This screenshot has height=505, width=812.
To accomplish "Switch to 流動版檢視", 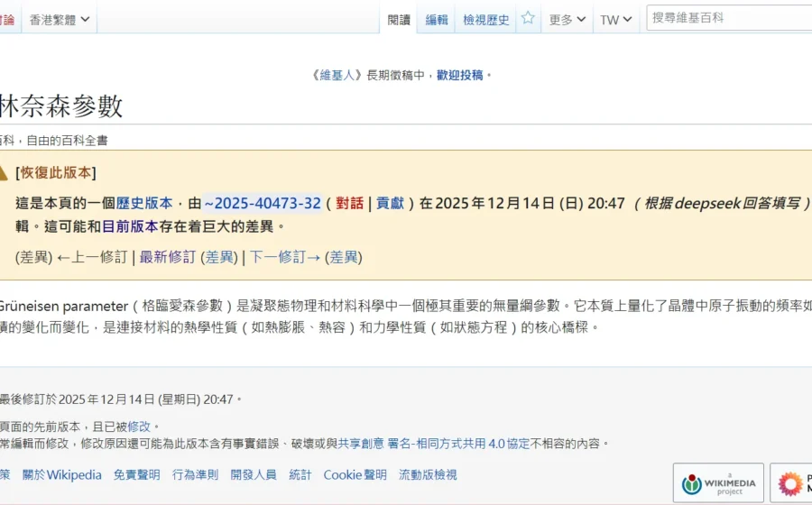I will coord(428,474).
